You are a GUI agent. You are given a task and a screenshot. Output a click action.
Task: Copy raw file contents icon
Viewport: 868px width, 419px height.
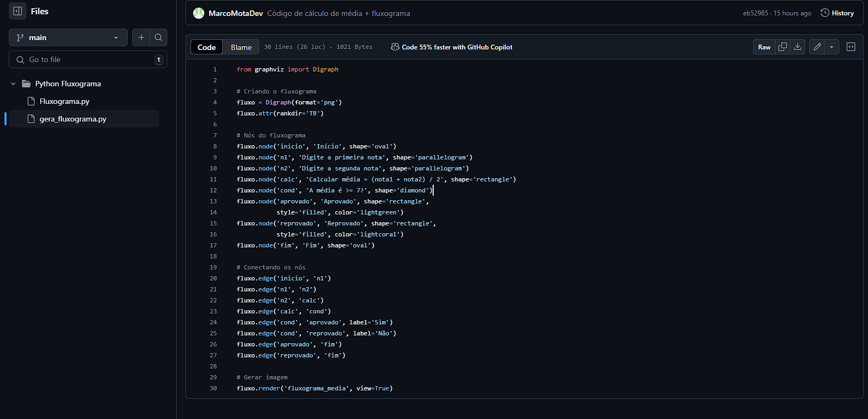(x=783, y=47)
